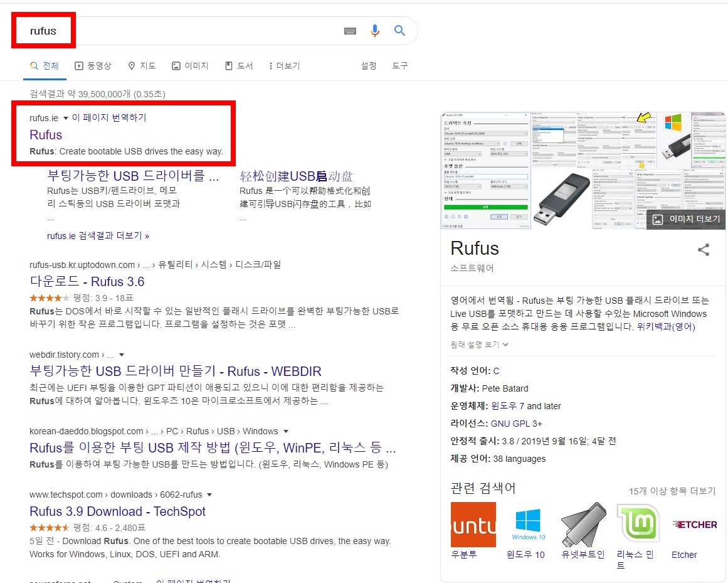The image size is (728, 583).
Task: Switch to the 동영상 videos tab
Action: [93, 66]
